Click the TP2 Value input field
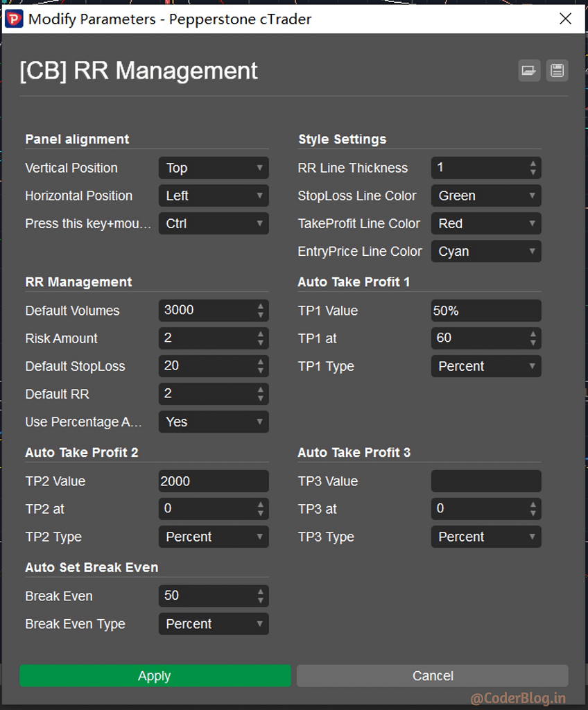This screenshot has height=710, width=588. [214, 481]
